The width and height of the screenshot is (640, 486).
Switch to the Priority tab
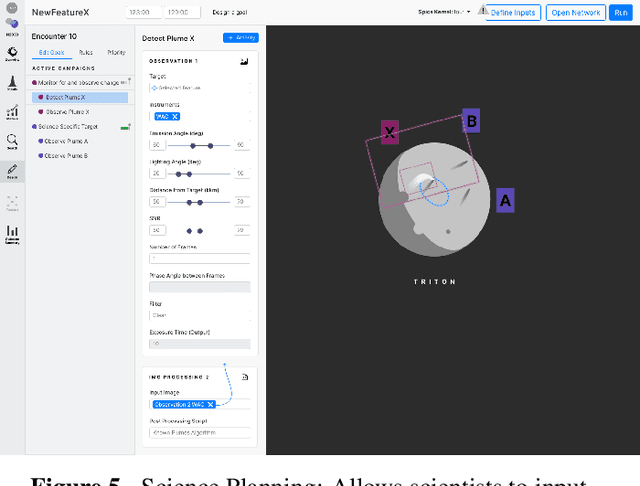(x=116, y=52)
